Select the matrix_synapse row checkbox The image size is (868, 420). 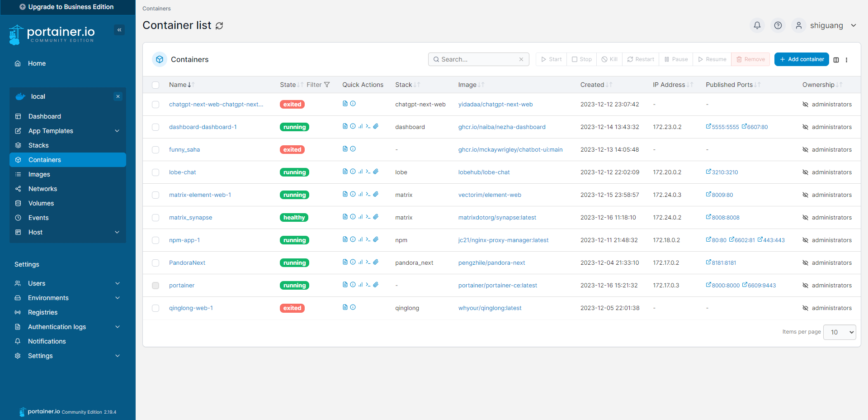(x=156, y=218)
